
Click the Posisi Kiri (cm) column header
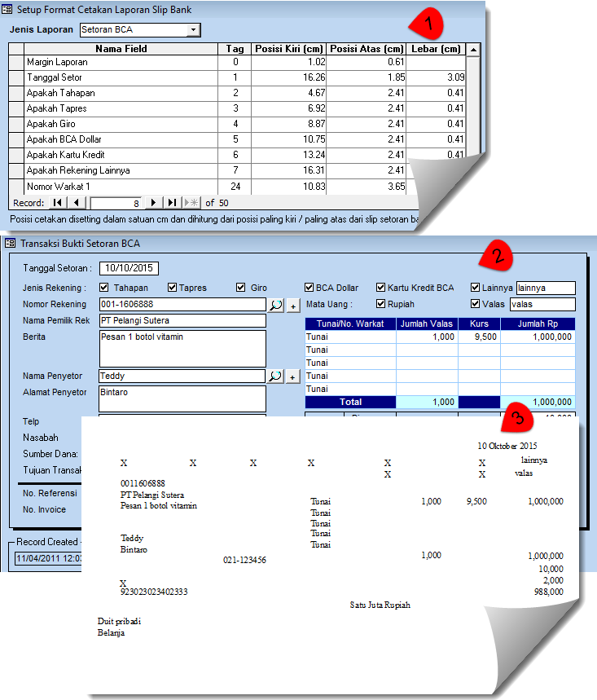288,49
